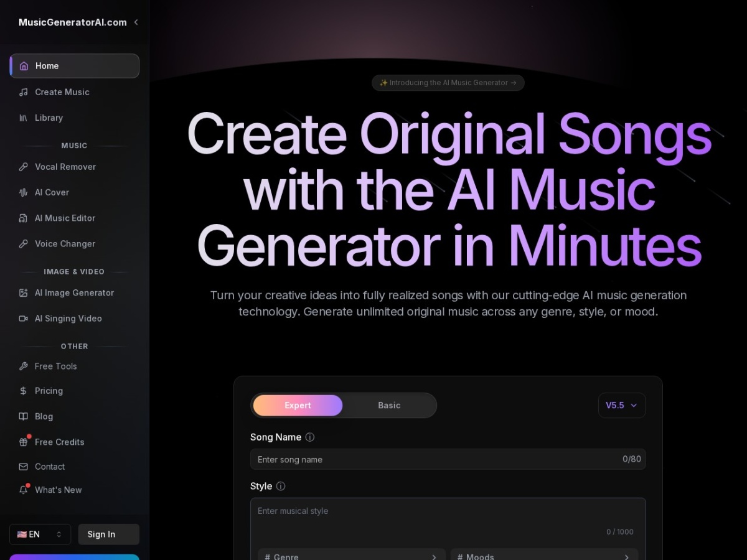The image size is (747, 560).
Task: Open the What's New link
Action: tap(75, 490)
